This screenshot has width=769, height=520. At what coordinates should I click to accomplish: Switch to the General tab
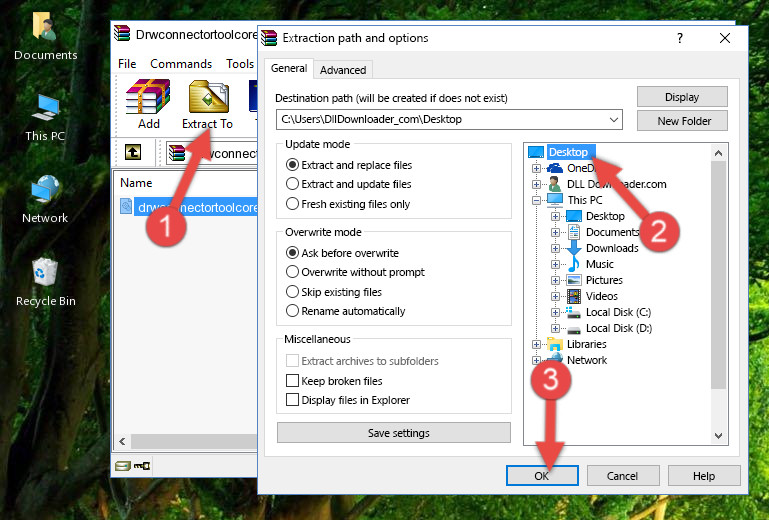289,68
